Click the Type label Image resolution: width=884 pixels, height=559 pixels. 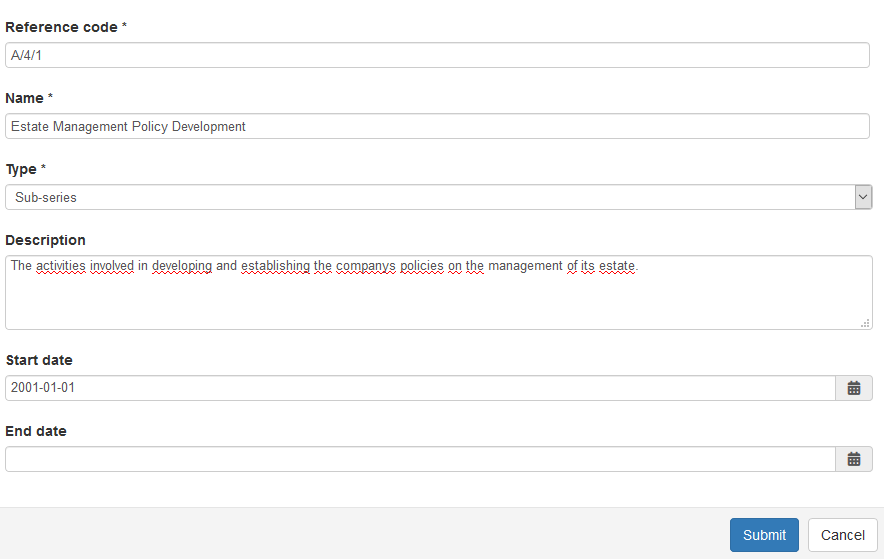[x=21, y=169]
